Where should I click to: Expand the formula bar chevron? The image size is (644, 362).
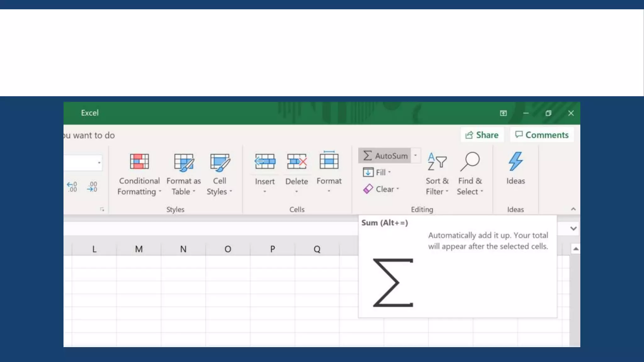573,228
